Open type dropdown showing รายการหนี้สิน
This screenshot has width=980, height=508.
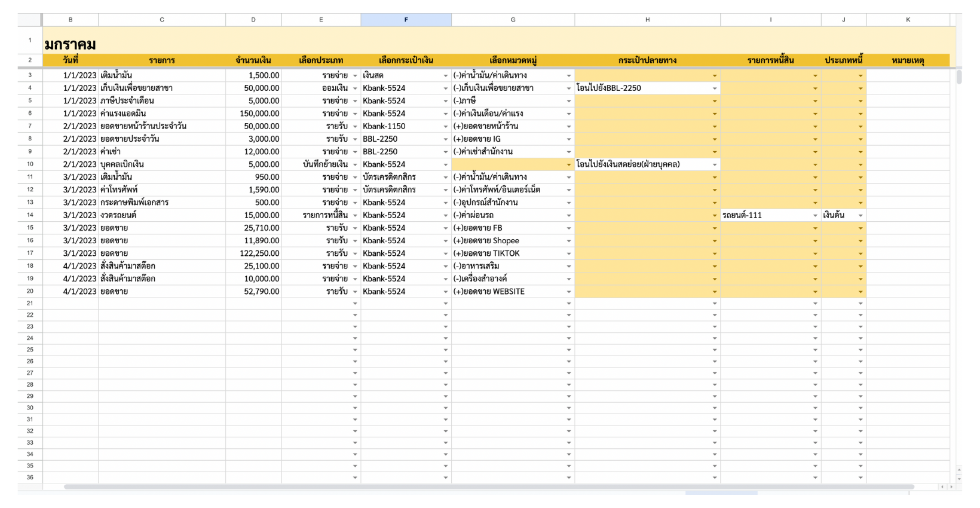point(355,216)
